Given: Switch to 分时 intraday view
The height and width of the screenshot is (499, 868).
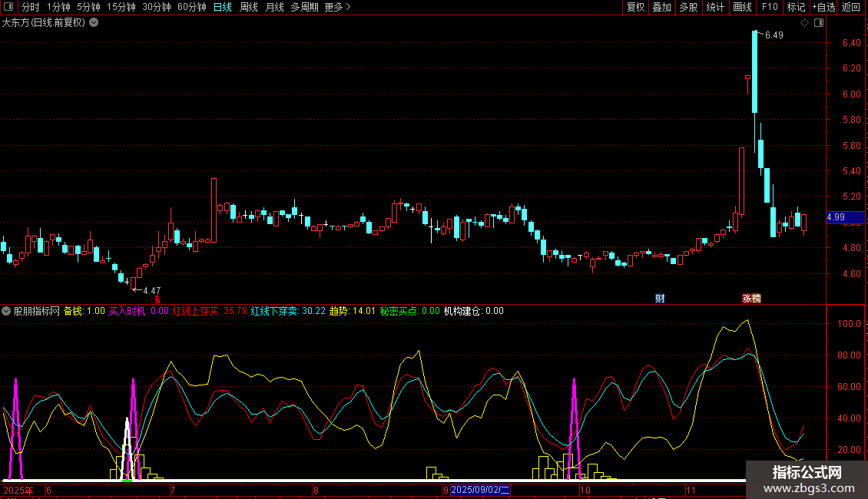Looking at the screenshot, I should point(31,7).
